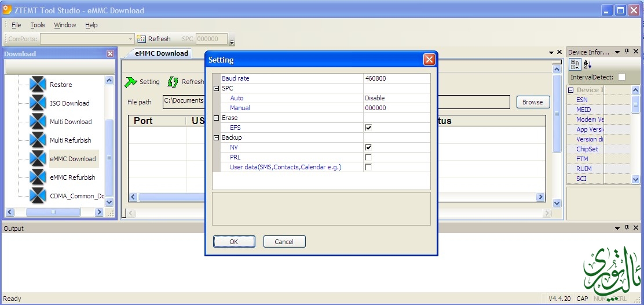Open the Output panel options dropdown
Image resolution: width=644 pixels, height=305 pixels.
point(617,228)
